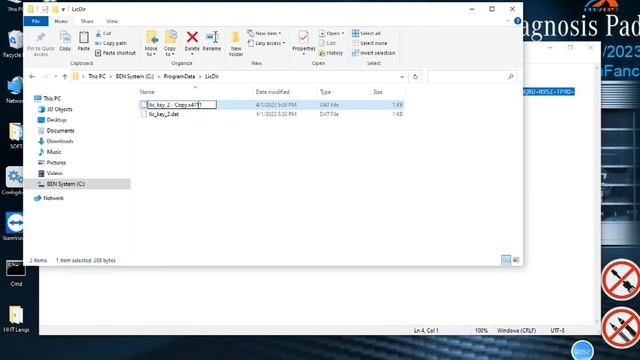Click the blue timer badge at bottom
The image size is (640, 360).
pyautogui.click(x=582, y=351)
